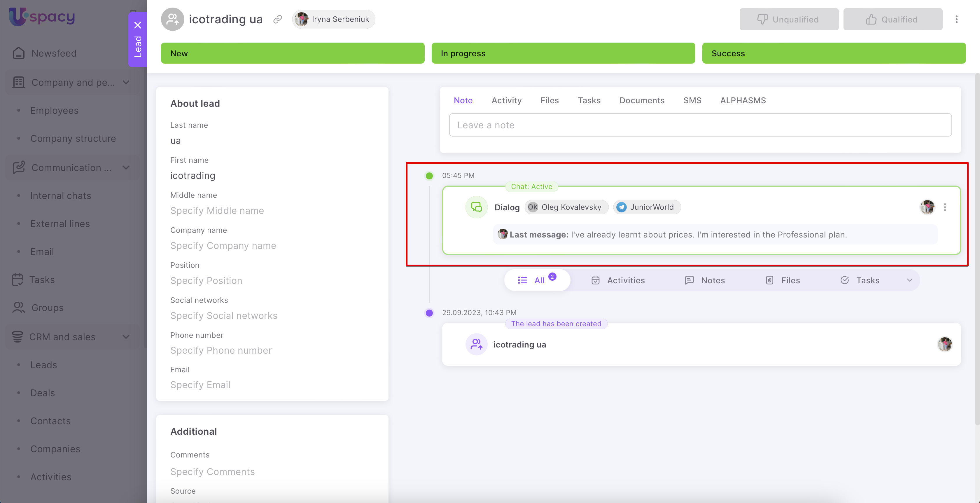Open Leads in the sidebar
The width and height of the screenshot is (980, 503).
44,365
